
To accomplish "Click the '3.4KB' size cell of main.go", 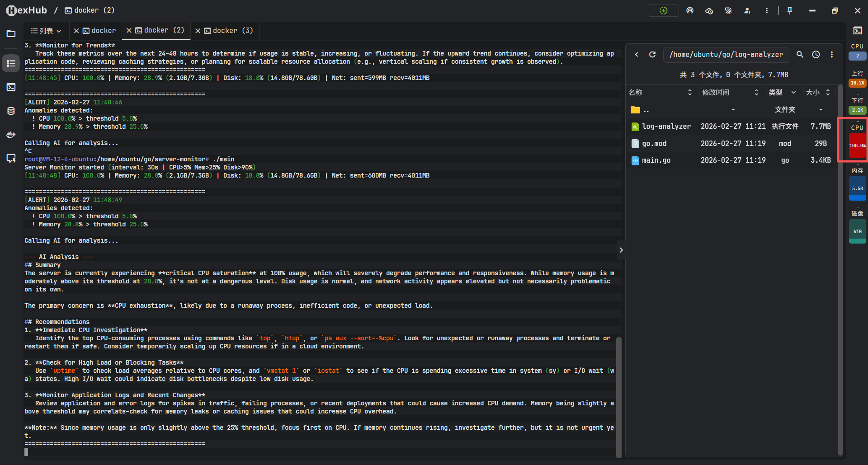I will (821, 160).
